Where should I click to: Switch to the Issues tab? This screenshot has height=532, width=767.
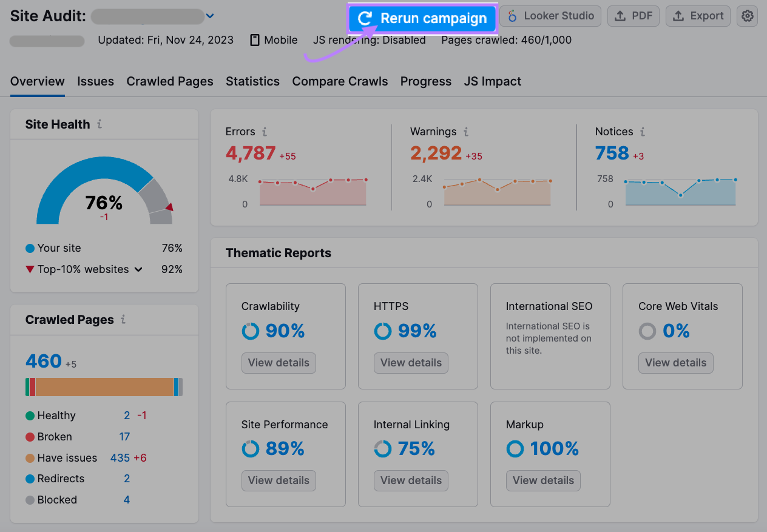95,81
